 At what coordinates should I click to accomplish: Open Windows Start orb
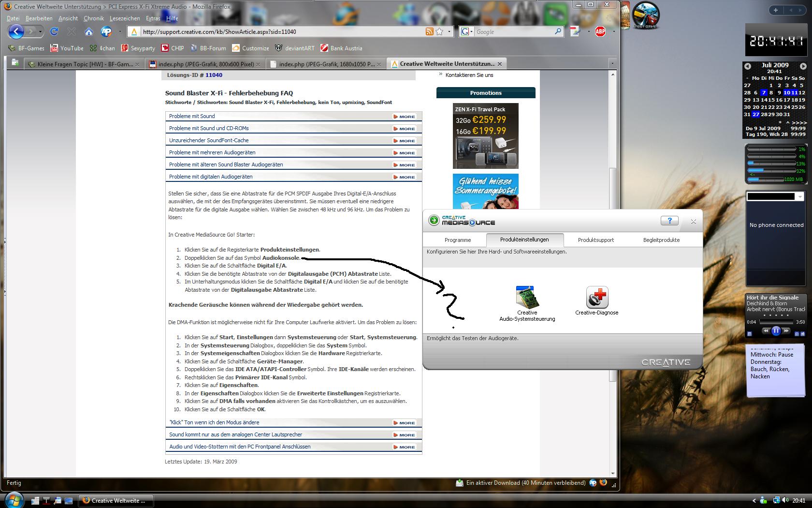tap(13, 500)
